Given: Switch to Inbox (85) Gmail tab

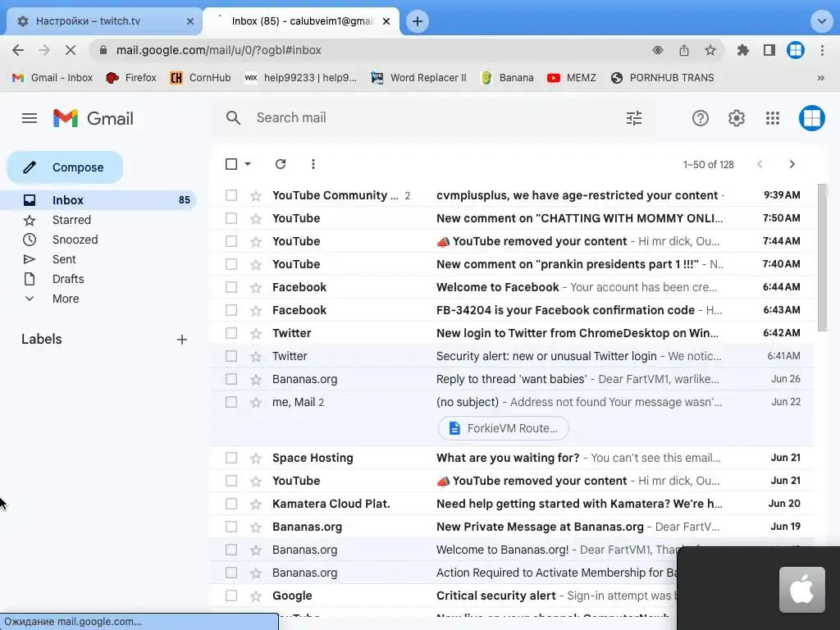Looking at the screenshot, I should point(301,21).
